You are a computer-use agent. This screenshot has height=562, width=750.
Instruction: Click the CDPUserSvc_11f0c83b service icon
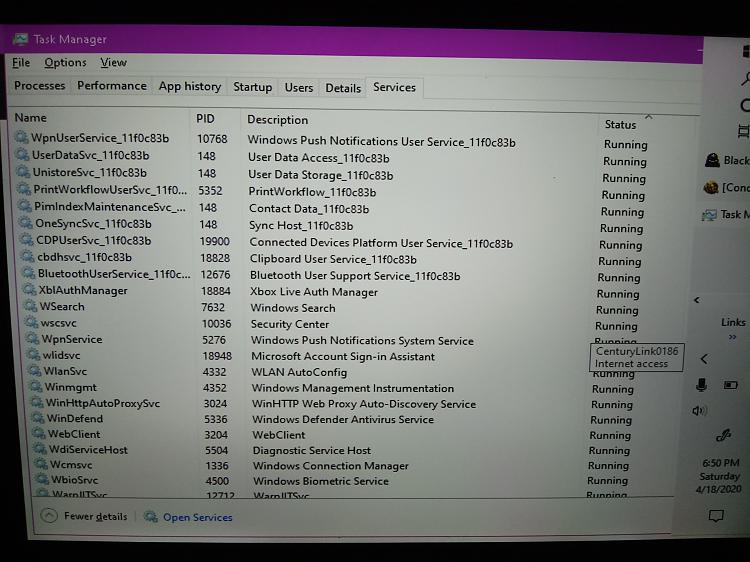coord(28,240)
